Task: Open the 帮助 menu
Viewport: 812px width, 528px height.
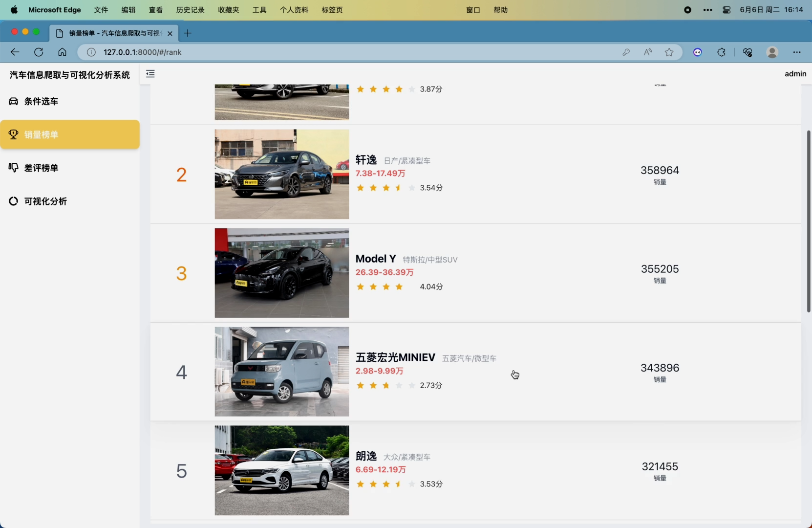Action: pyautogui.click(x=501, y=10)
